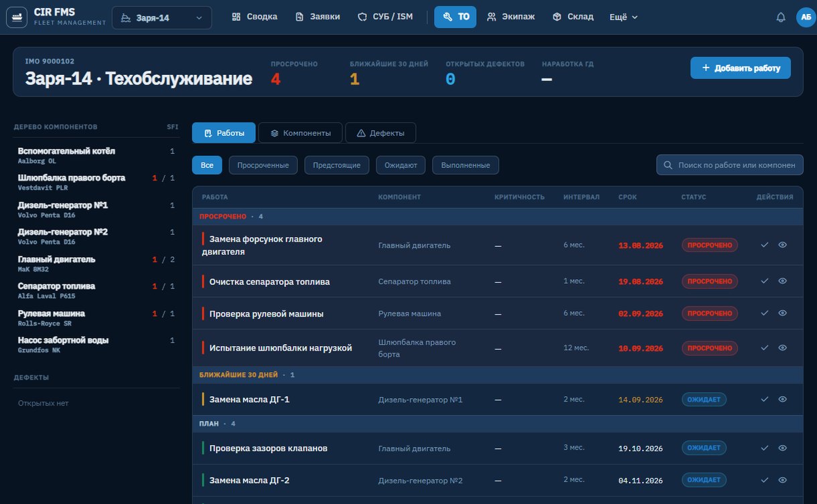Select Шлюпбалка правого борта in component tree
Screen dimensions: 817x504
(96, 182)
